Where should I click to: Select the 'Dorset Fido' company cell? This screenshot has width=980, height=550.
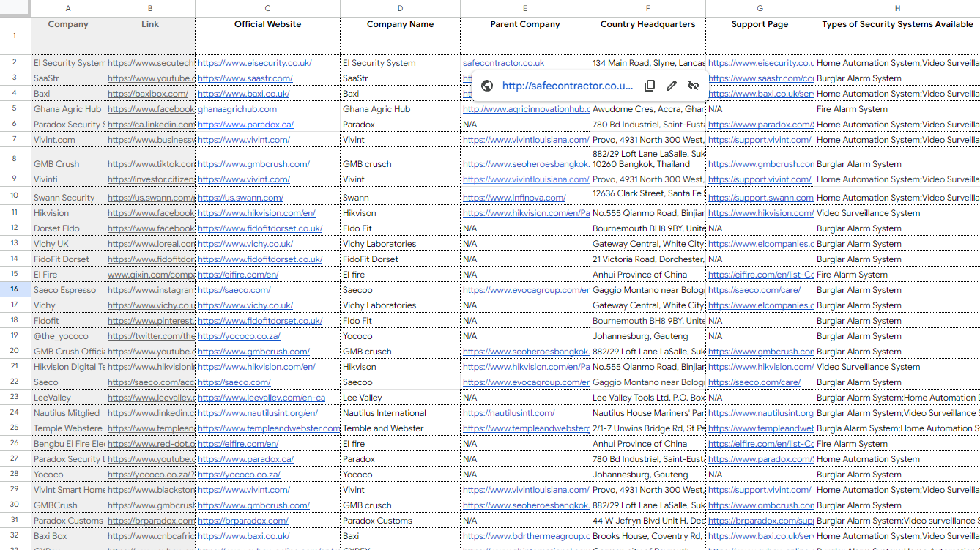[x=68, y=228]
